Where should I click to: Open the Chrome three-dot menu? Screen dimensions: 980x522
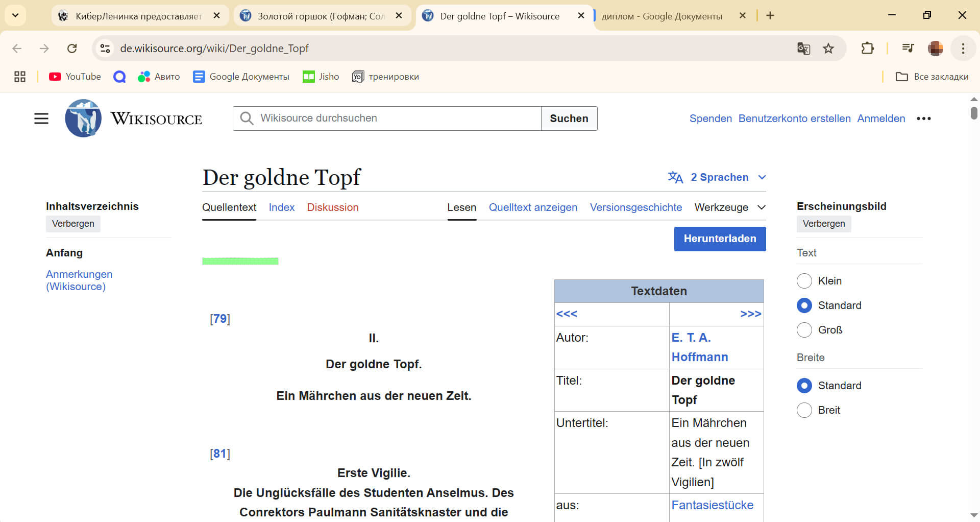pos(963,49)
